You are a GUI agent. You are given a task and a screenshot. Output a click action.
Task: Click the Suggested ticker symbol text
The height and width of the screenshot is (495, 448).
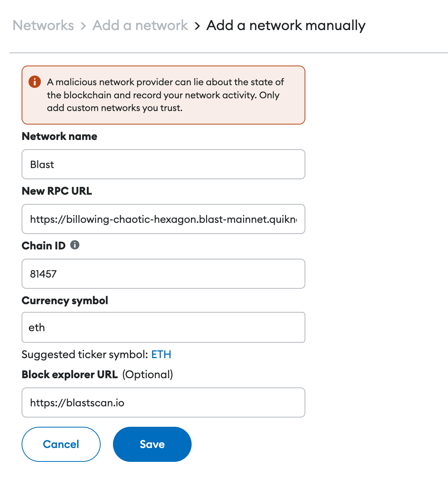click(x=85, y=354)
